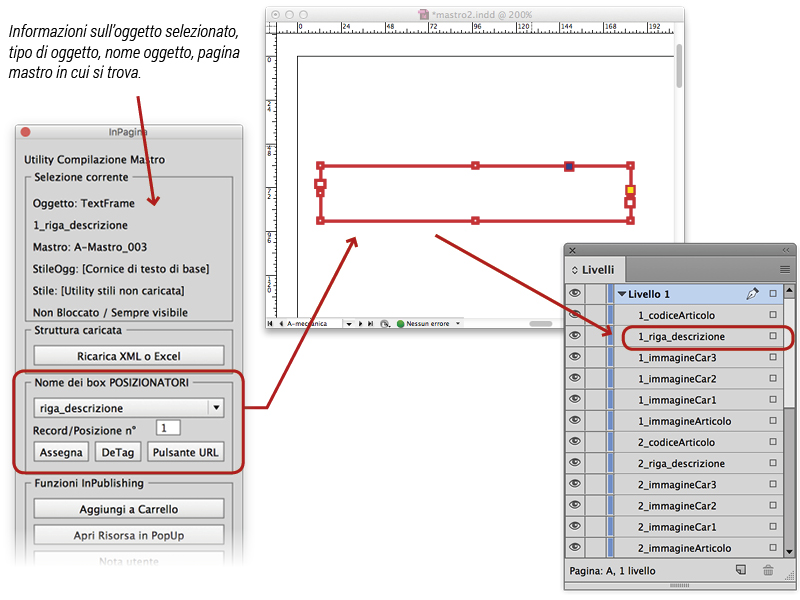Go to first page using navigation arrow
800x600 pixels.
(270, 324)
